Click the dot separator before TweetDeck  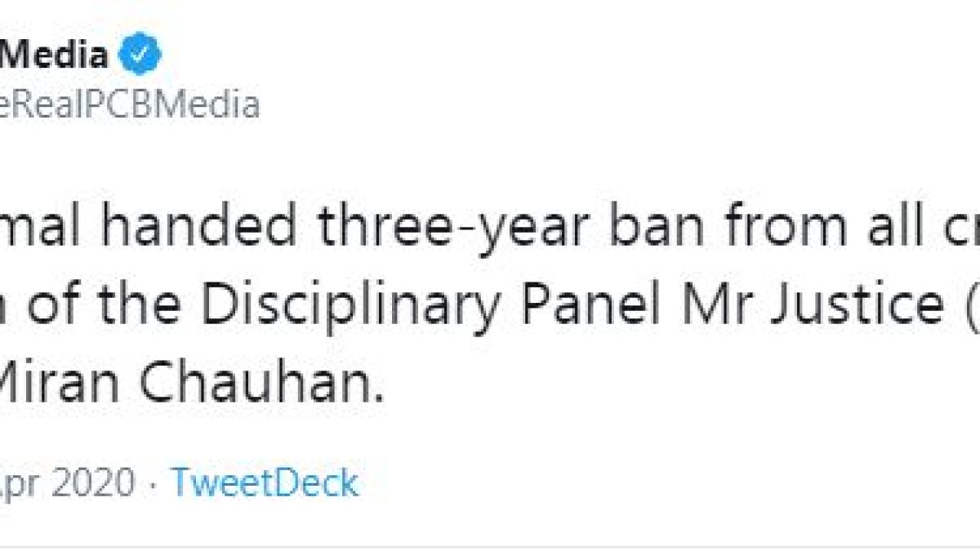tap(153, 484)
